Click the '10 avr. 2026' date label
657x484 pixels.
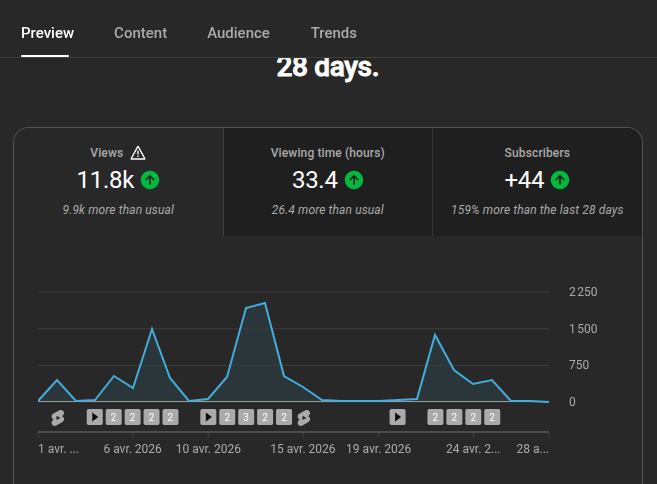(208, 449)
